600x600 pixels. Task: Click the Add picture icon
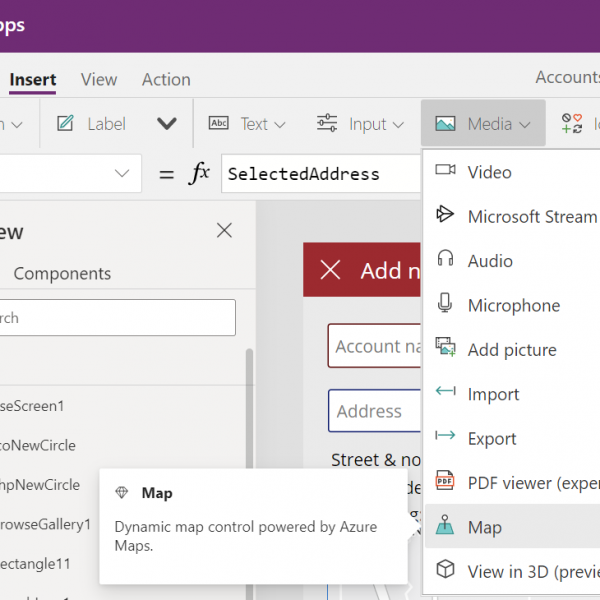(445, 347)
